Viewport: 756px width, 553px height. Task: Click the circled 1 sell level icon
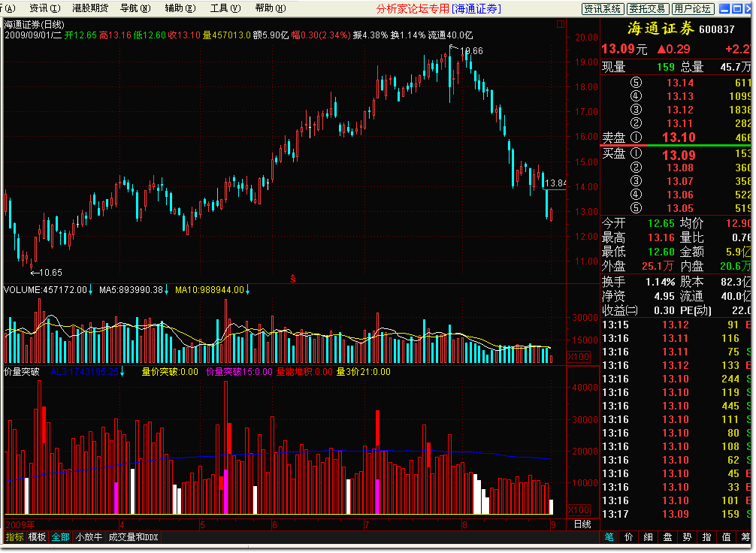pyautogui.click(x=637, y=137)
